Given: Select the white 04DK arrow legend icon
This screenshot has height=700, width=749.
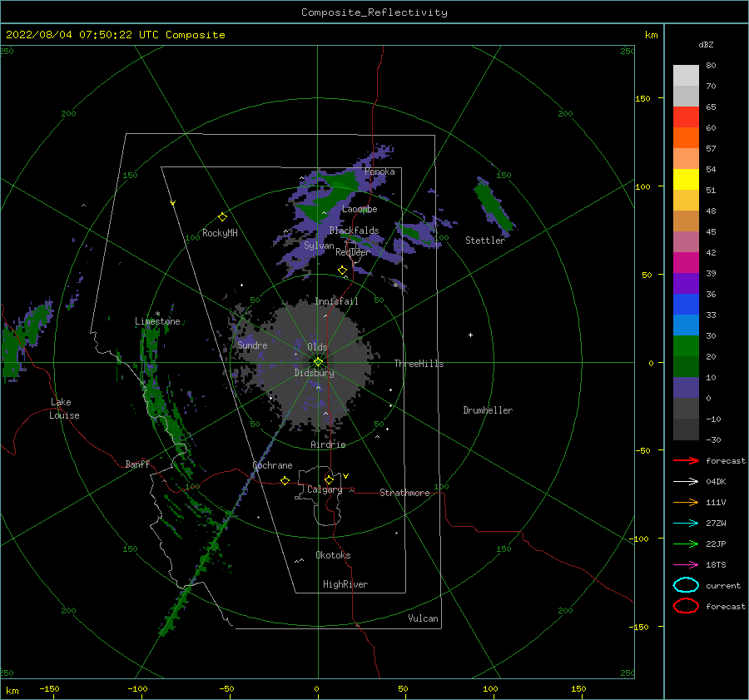Looking at the screenshot, I should point(686,481).
